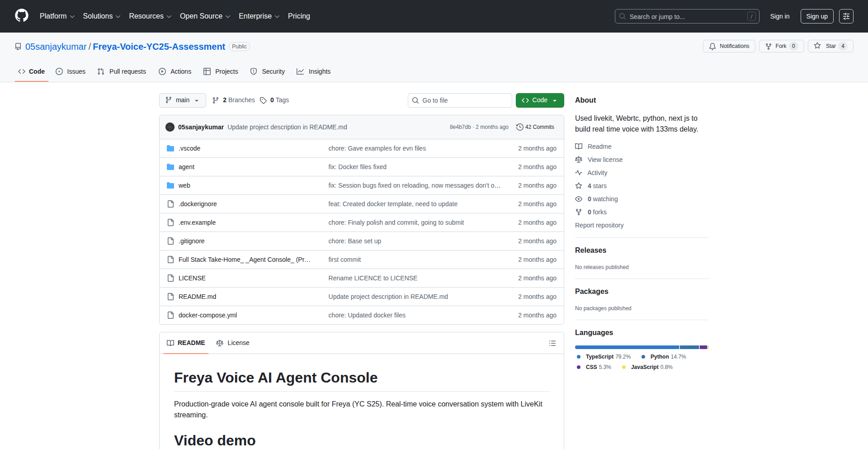868x449 pixels.
Task: Click the Sign up button
Action: click(816, 16)
